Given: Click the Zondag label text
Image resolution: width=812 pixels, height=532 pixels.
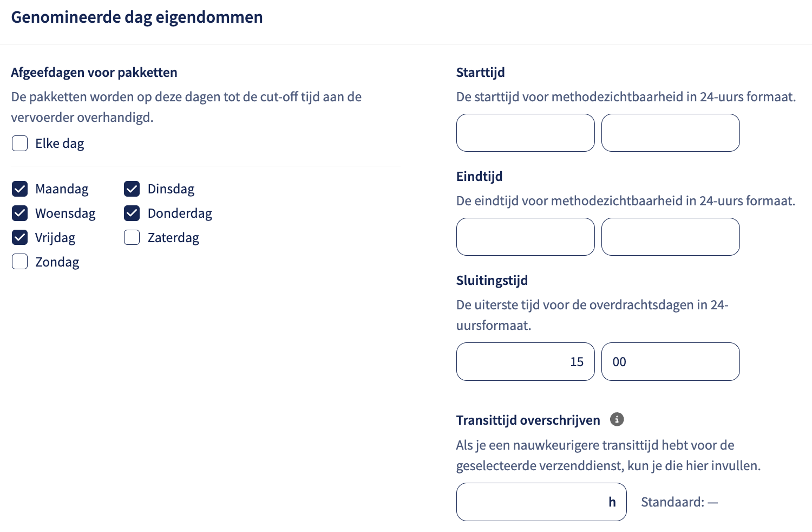Looking at the screenshot, I should [x=57, y=262].
